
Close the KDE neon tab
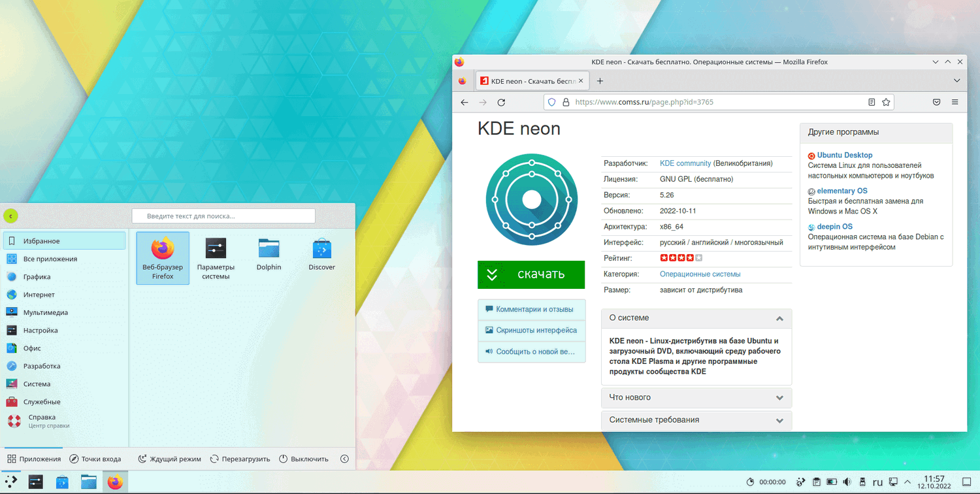581,81
